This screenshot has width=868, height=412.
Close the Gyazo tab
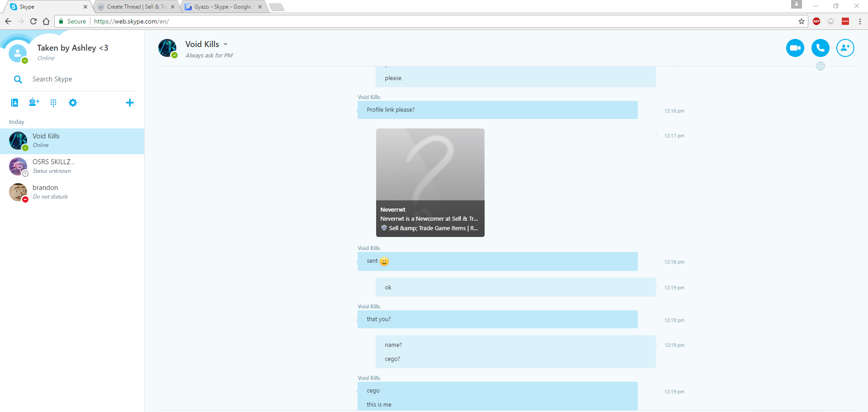click(x=260, y=7)
